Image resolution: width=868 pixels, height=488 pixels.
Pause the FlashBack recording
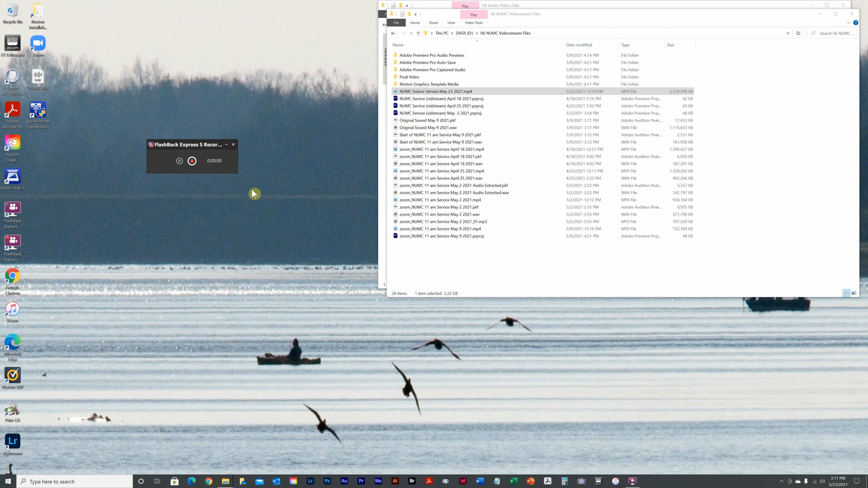pyautogui.click(x=179, y=161)
